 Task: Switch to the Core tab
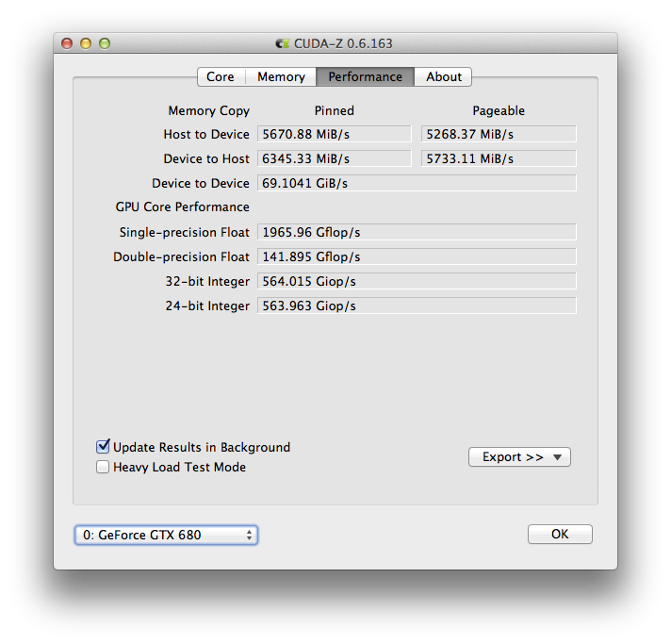[221, 76]
